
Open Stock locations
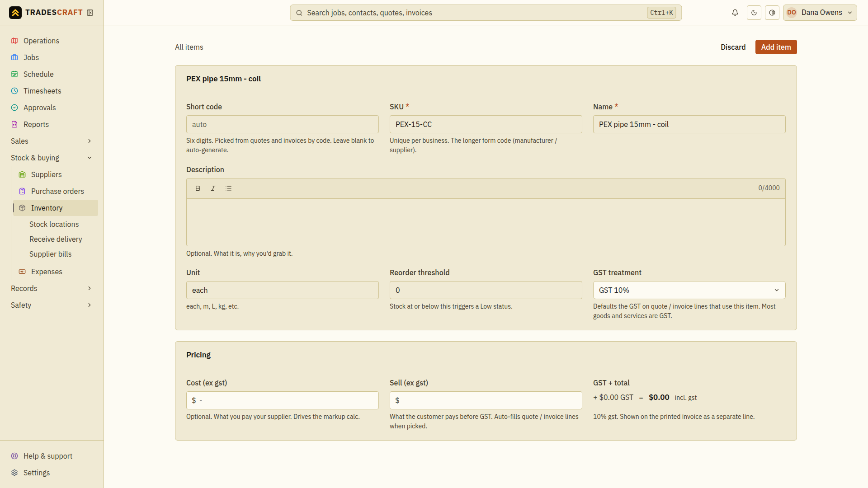(x=54, y=224)
